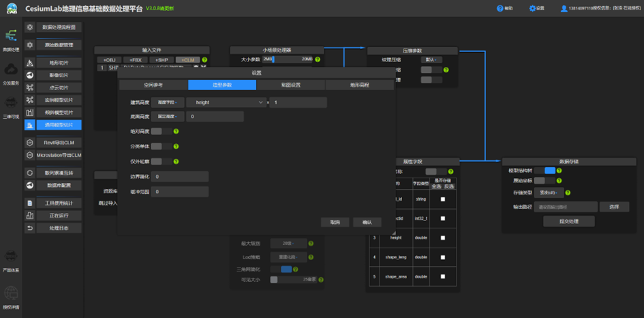
Task: Click the 点云切片 point cloud icon
Action: click(x=29, y=87)
